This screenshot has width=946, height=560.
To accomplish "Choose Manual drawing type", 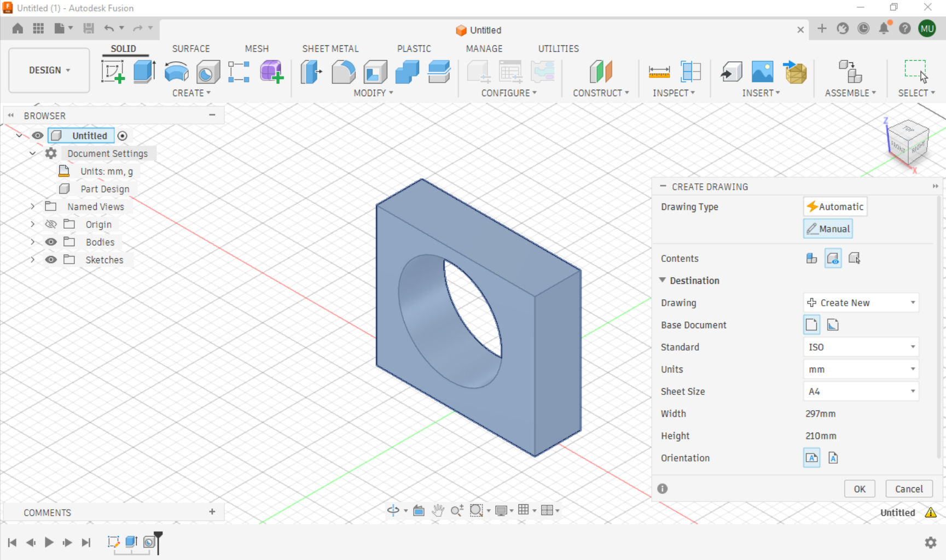I will pyautogui.click(x=828, y=229).
